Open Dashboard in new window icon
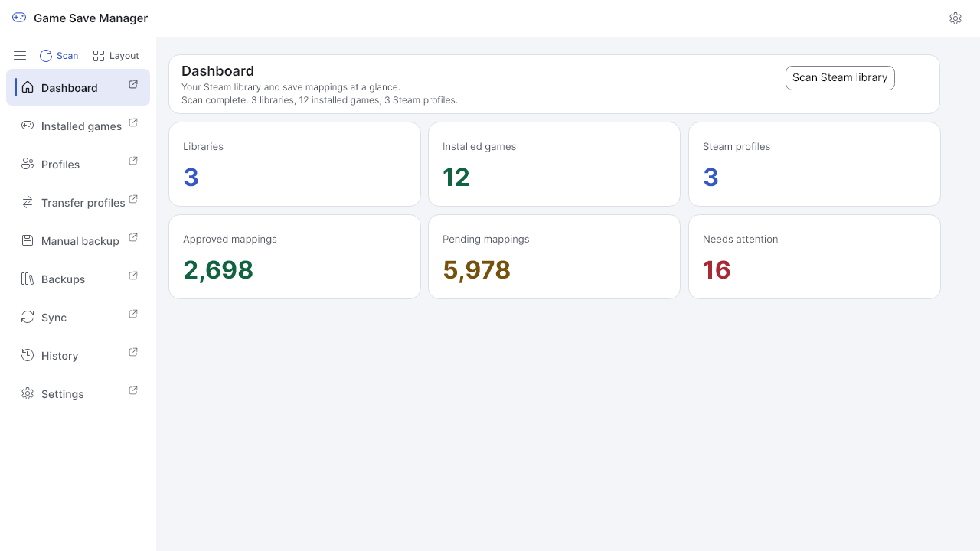The height and width of the screenshot is (551, 980). (x=133, y=84)
